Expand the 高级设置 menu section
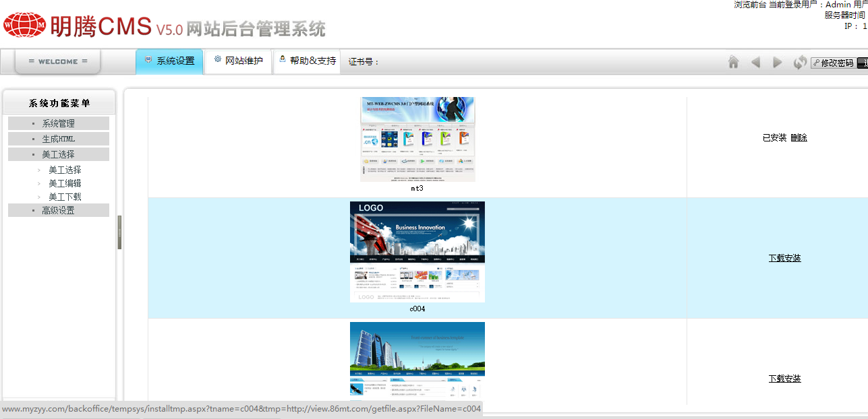Screen dimensions: 868x419 [59, 210]
